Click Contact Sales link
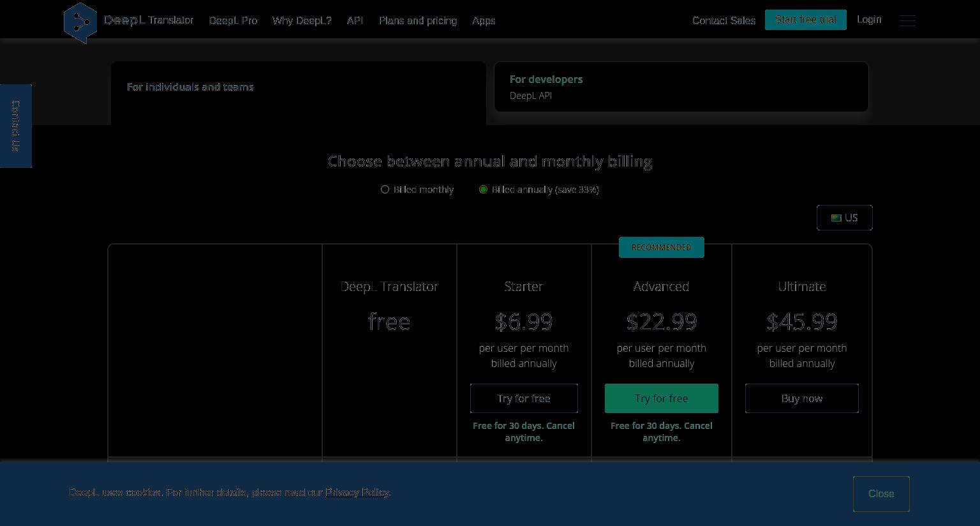 click(724, 20)
